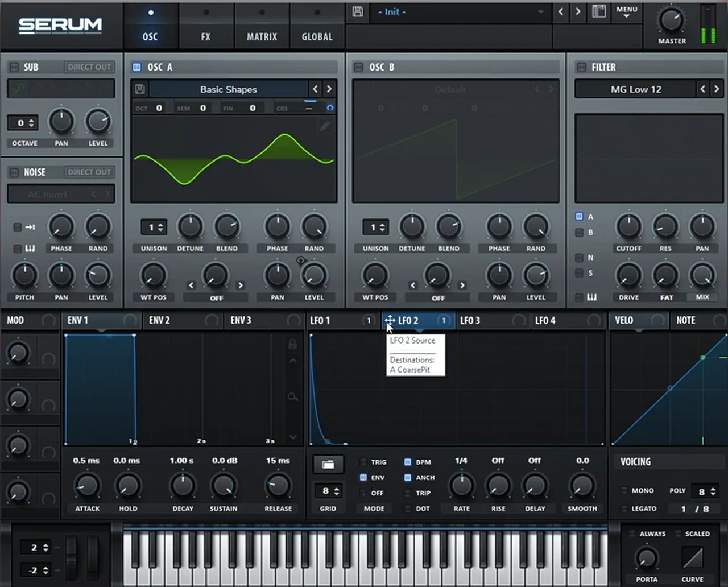Screen dimensions: 728x587
Task: Open the preset browser icon beside MENU
Action: [x=599, y=12]
